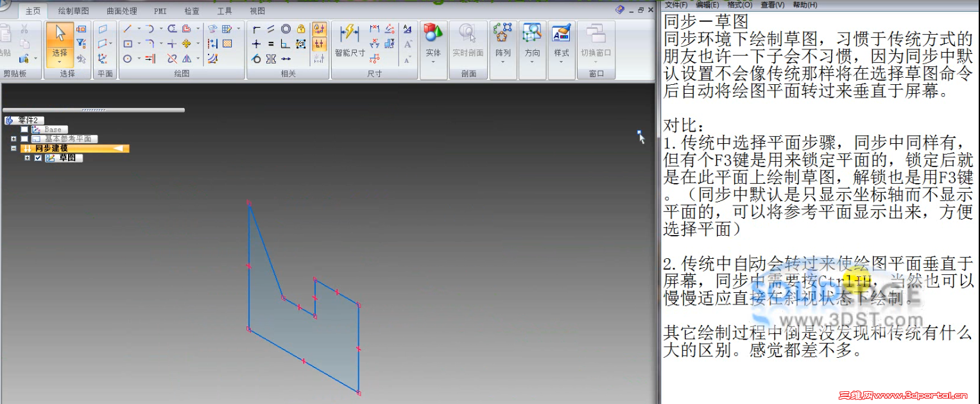This screenshot has height=404, width=980.
Task: Open the Circle tool dropdown arrow
Action: [139, 59]
